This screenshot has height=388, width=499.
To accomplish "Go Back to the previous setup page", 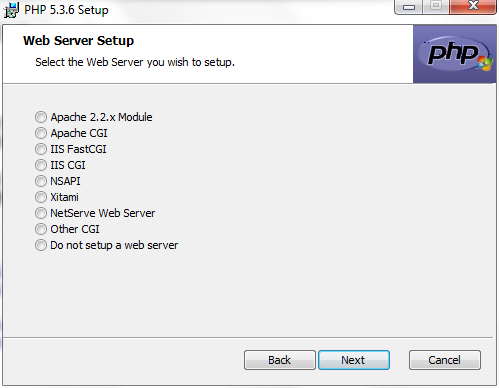I will click(x=280, y=360).
